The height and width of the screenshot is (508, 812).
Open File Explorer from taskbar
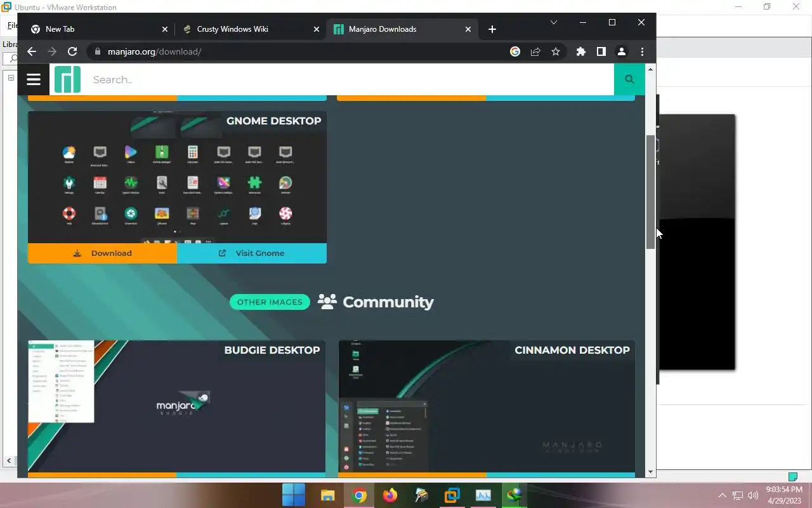point(327,495)
